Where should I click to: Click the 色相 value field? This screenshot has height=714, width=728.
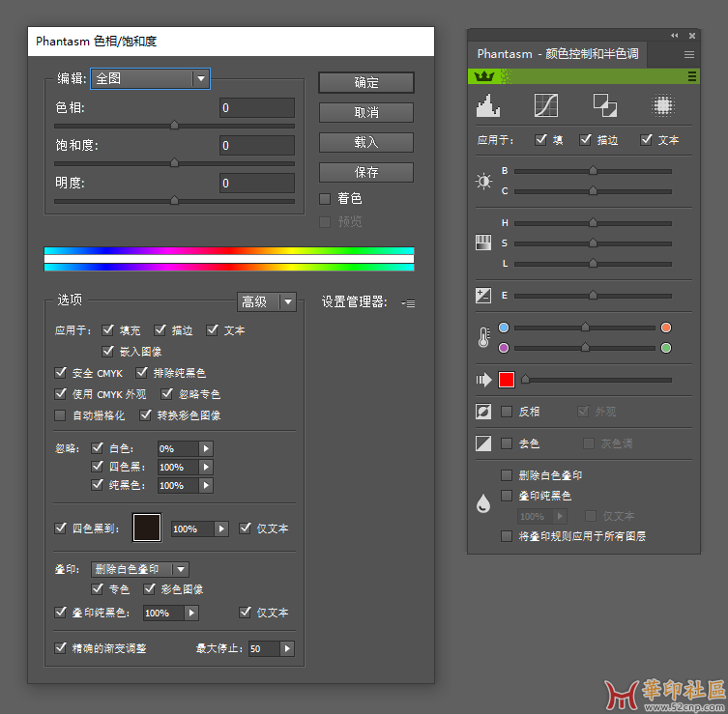tap(257, 108)
